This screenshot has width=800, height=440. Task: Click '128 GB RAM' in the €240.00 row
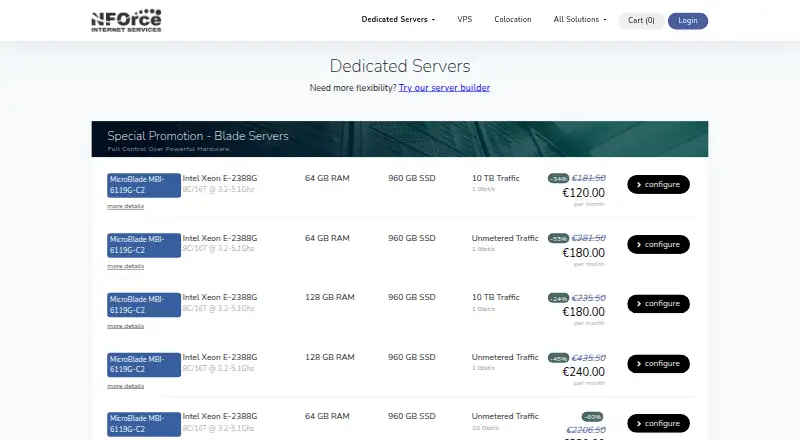click(x=330, y=357)
